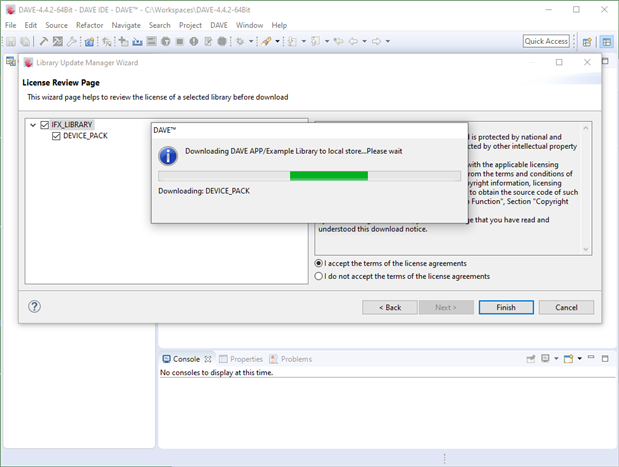Open the Forward history dropdown arrow

pyautogui.click(x=388, y=41)
